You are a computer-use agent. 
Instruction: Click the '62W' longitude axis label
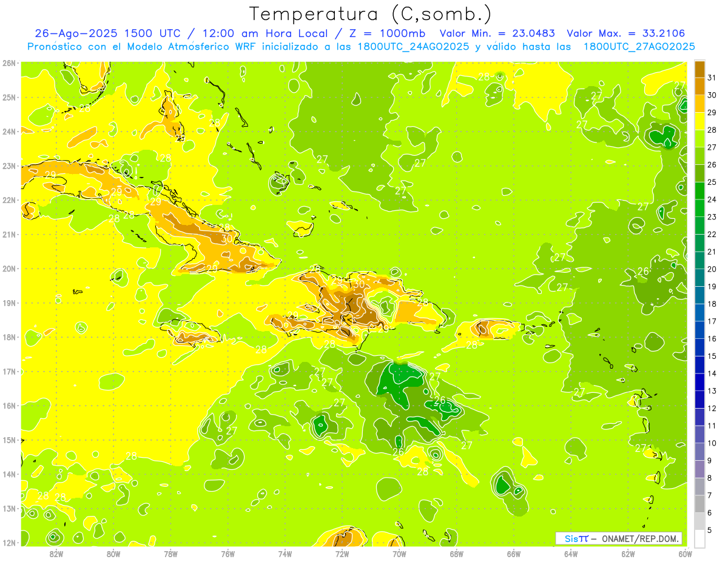click(x=628, y=554)
